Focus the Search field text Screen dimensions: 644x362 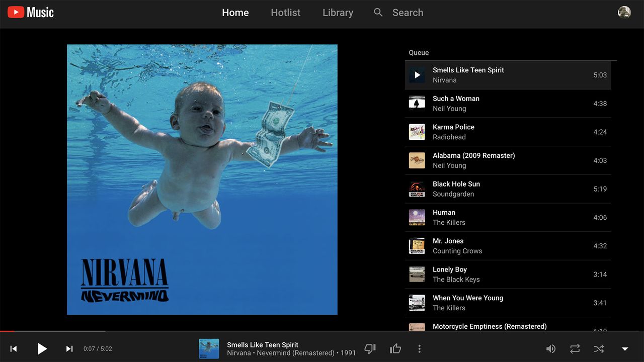(408, 13)
